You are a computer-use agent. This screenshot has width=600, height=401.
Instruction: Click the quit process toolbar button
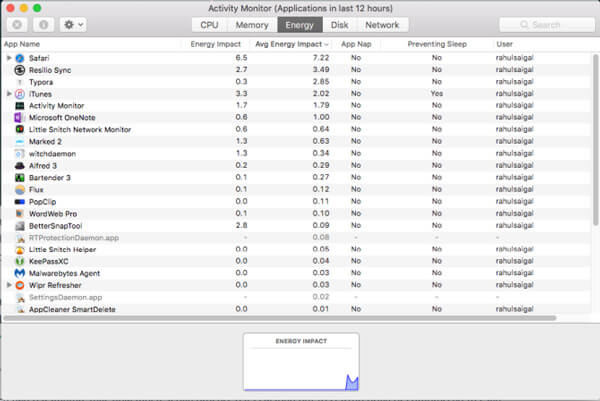[17, 25]
